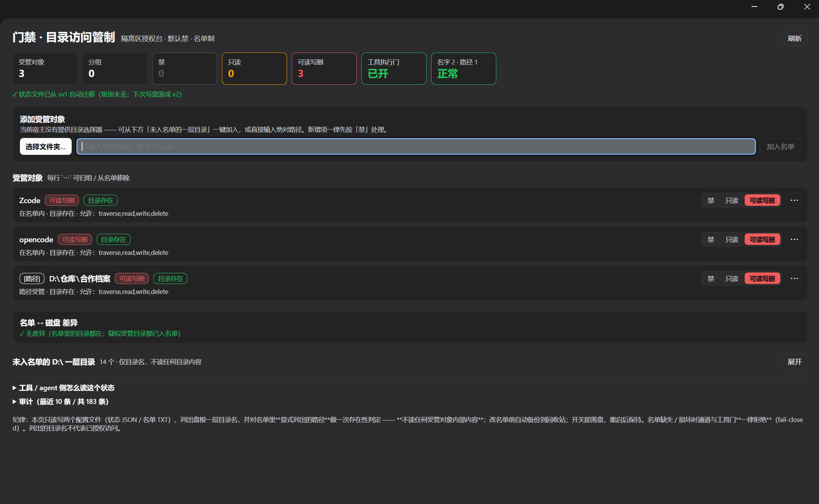819x504 pixels.
Task: Click the Zcode entry name
Action: point(30,200)
